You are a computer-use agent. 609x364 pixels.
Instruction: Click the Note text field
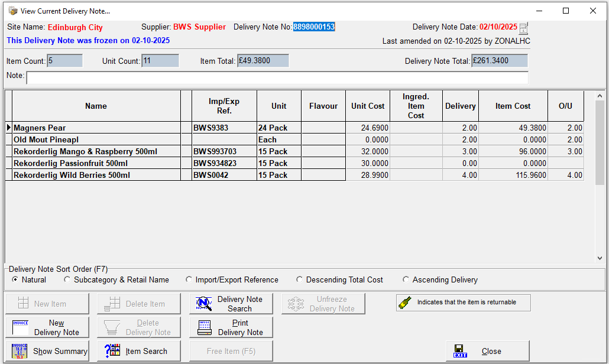pos(277,78)
